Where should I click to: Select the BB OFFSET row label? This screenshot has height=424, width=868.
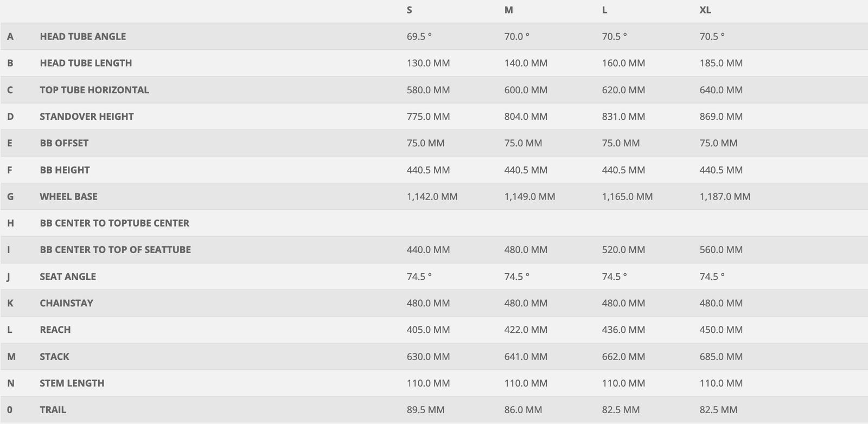[x=64, y=143]
